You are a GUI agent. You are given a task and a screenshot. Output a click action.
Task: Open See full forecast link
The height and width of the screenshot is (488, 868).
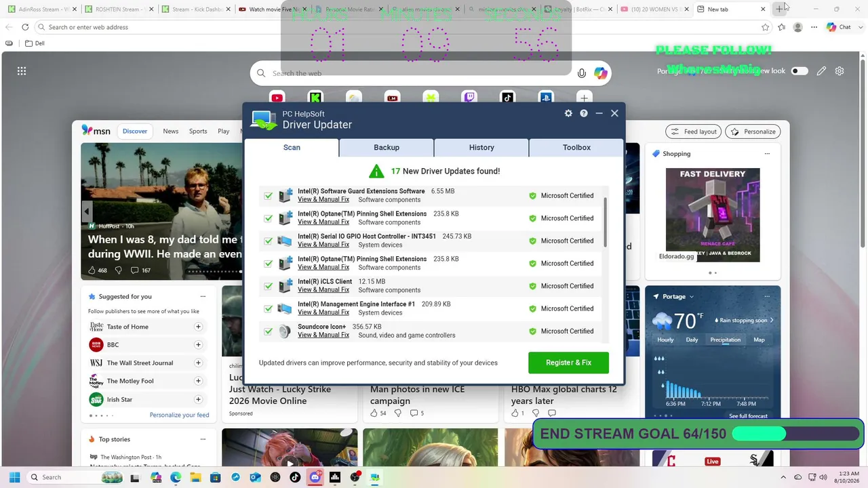(748, 415)
